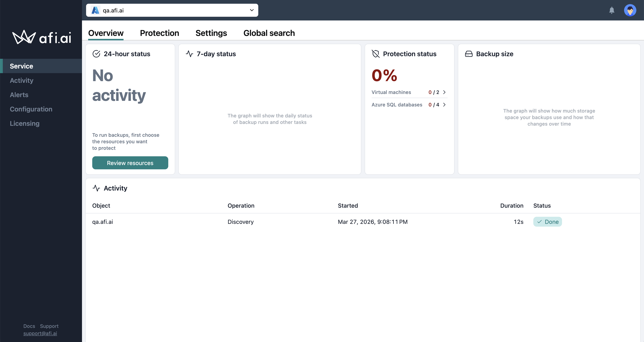644x342 pixels.
Task: Click the Backup size drive icon
Action: pyautogui.click(x=468, y=54)
